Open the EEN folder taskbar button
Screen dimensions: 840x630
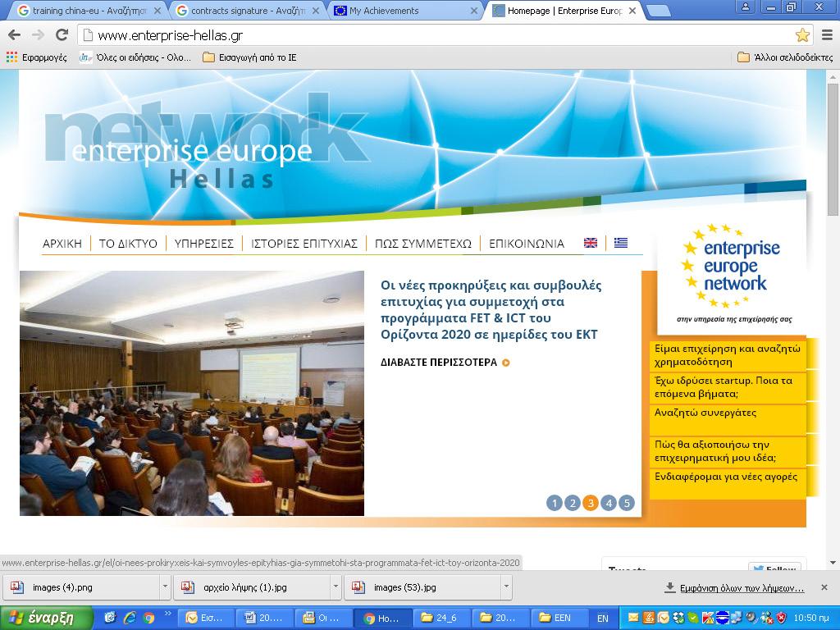point(559,619)
